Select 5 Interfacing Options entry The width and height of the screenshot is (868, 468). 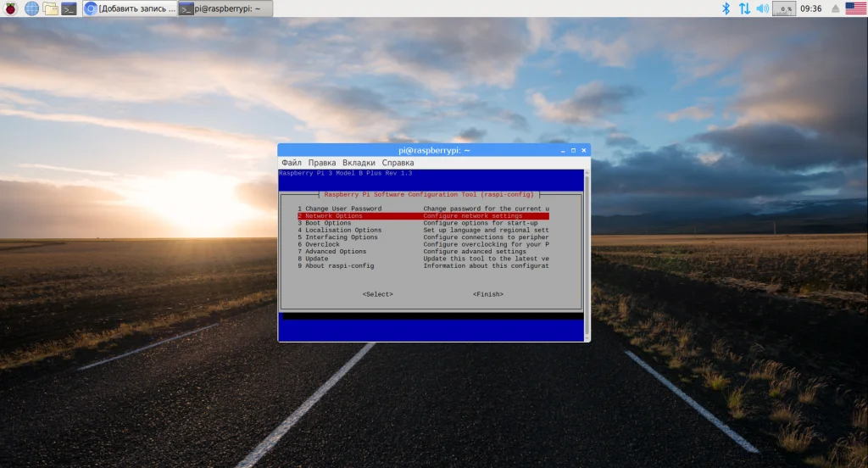pos(423,237)
